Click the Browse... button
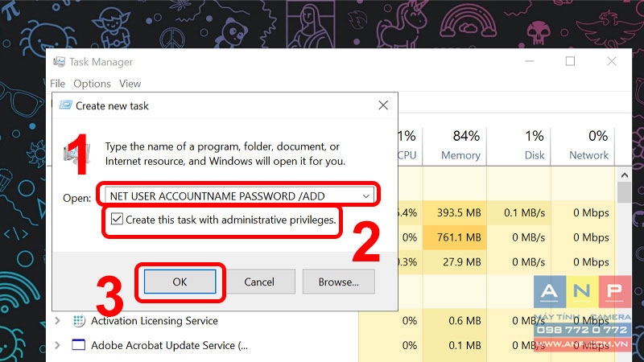 [338, 282]
